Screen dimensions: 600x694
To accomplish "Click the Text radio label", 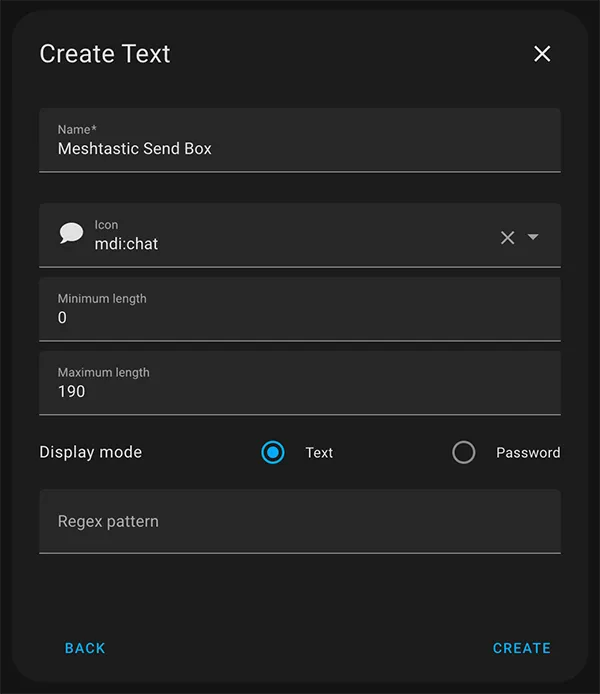I will pos(319,453).
